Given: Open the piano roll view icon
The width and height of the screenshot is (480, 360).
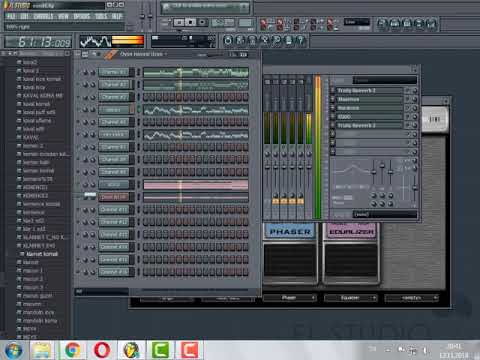Looking at the screenshot, I should click(x=407, y=23).
